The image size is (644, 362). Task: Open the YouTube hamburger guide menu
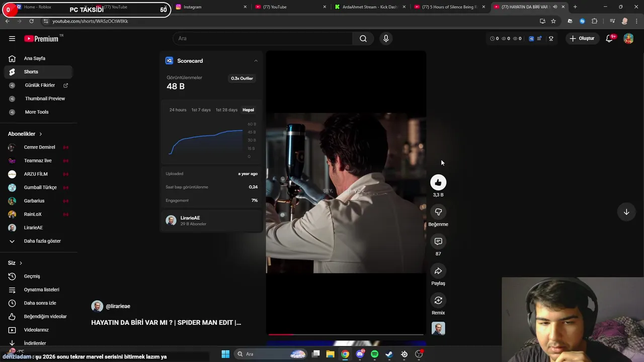[12, 38]
